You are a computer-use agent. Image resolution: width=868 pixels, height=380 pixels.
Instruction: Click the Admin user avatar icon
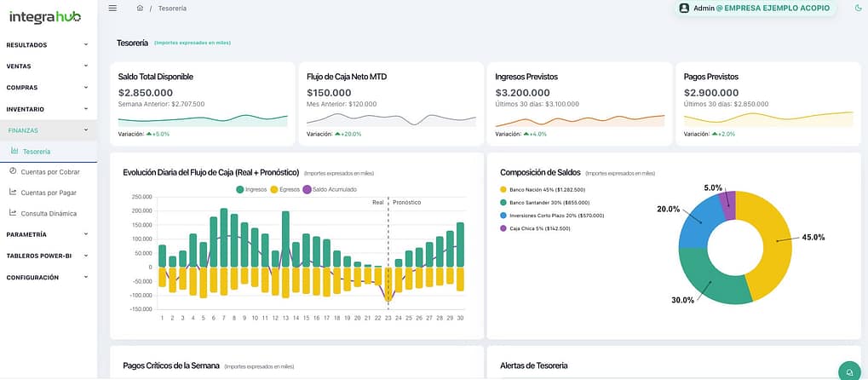(x=684, y=8)
